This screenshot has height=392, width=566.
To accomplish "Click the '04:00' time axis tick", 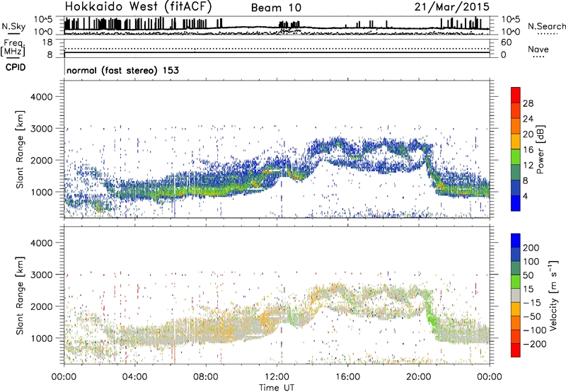I will (134, 376).
